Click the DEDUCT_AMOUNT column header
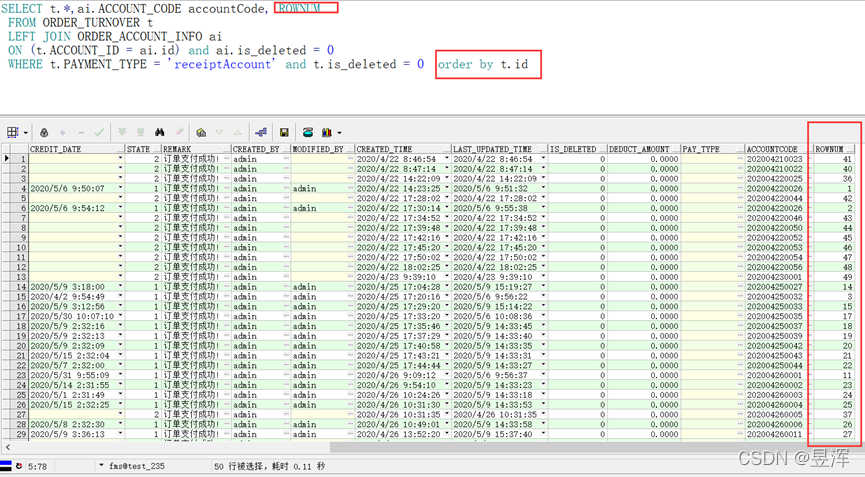Viewport: 865px width, 477px height. click(644, 149)
